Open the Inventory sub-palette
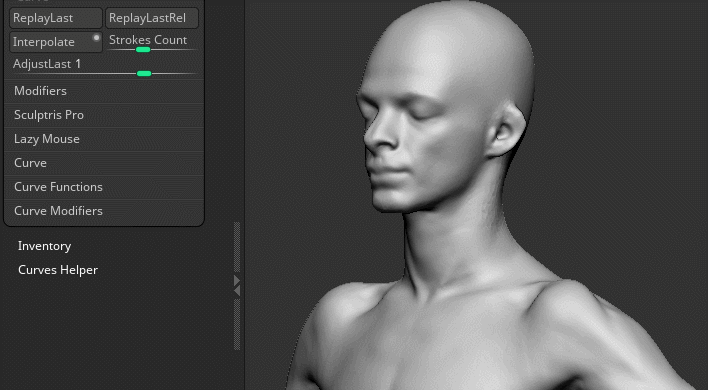708x390 pixels. (x=45, y=246)
